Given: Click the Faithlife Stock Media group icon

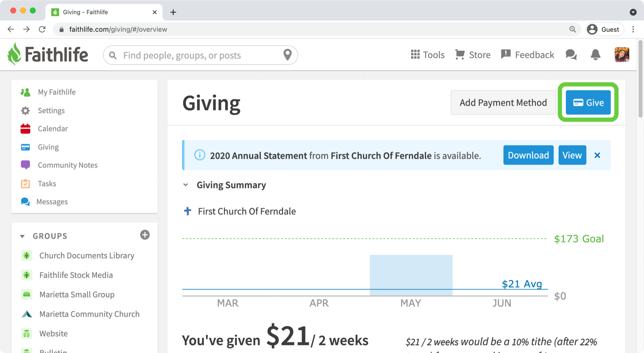Looking at the screenshot, I should pos(27,275).
